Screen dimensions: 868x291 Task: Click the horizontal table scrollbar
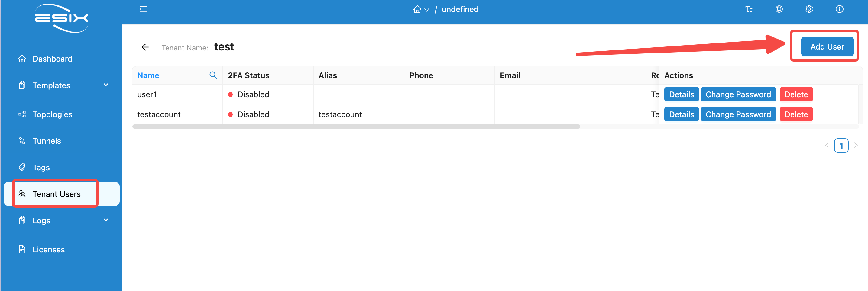pos(356,127)
